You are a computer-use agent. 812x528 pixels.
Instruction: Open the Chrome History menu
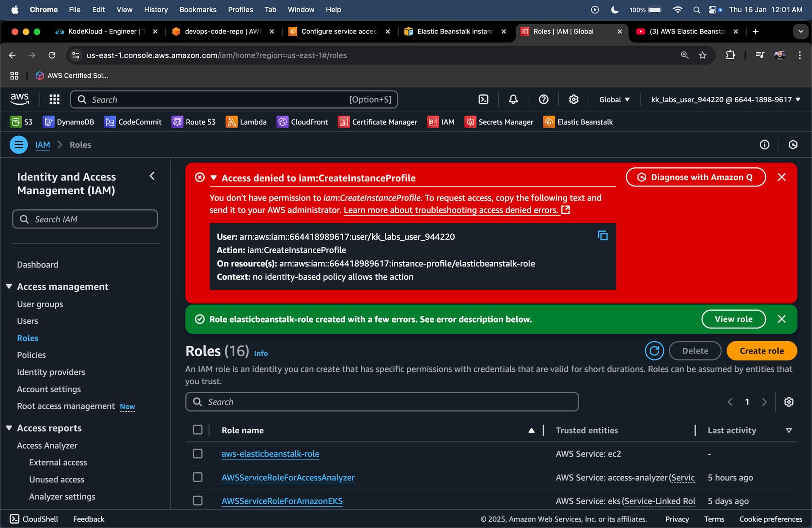[x=156, y=9]
